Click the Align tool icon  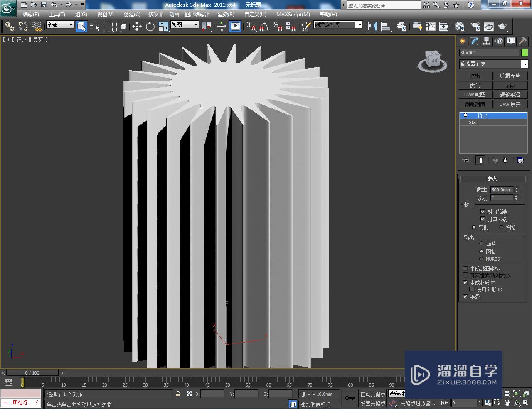(386, 27)
